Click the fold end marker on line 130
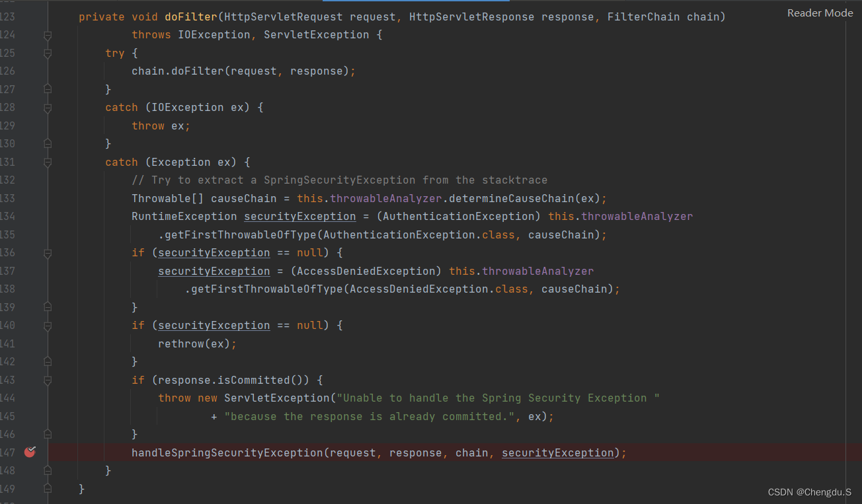Viewport: 862px width, 504px height. [x=47, y=143]
